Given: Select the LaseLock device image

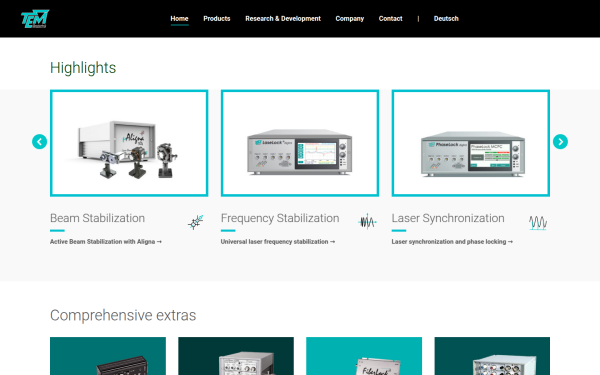Looking at the screenshot, I should (300, 143).
